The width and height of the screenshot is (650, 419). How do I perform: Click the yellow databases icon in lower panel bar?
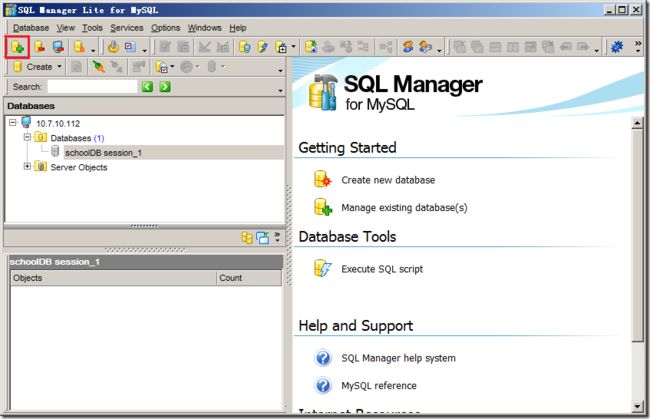tap(247, 237)
